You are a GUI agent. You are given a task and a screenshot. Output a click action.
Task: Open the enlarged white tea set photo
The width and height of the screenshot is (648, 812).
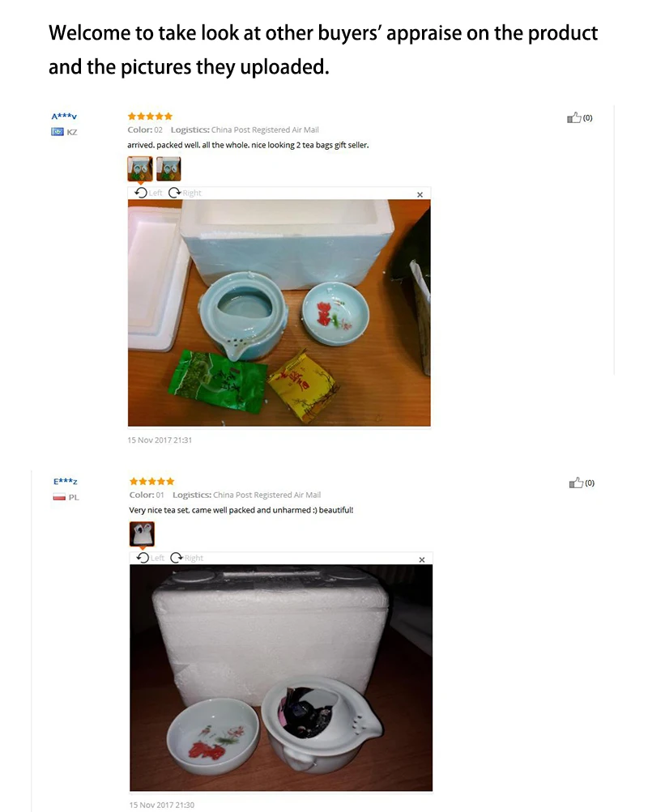tap(281, 678)
